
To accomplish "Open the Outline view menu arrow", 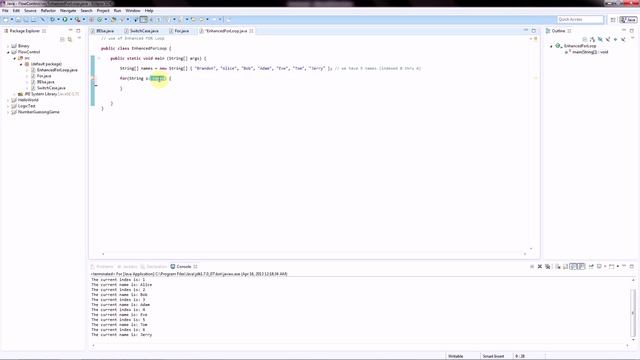I will click(x=632, y=38).
